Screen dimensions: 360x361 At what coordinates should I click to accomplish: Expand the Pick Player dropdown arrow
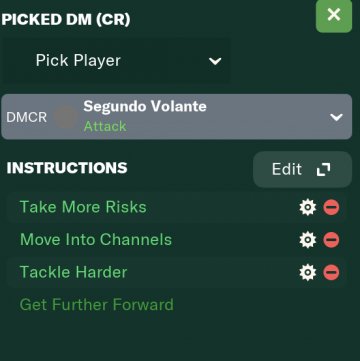pyautogui.click(x=215, y=61)
